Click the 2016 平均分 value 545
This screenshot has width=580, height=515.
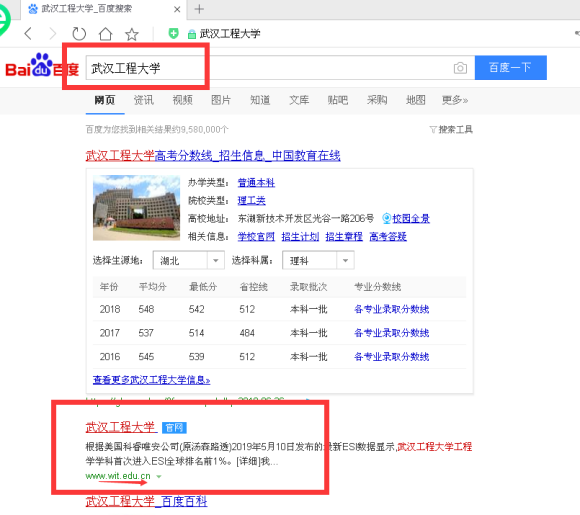click(146, 357)
